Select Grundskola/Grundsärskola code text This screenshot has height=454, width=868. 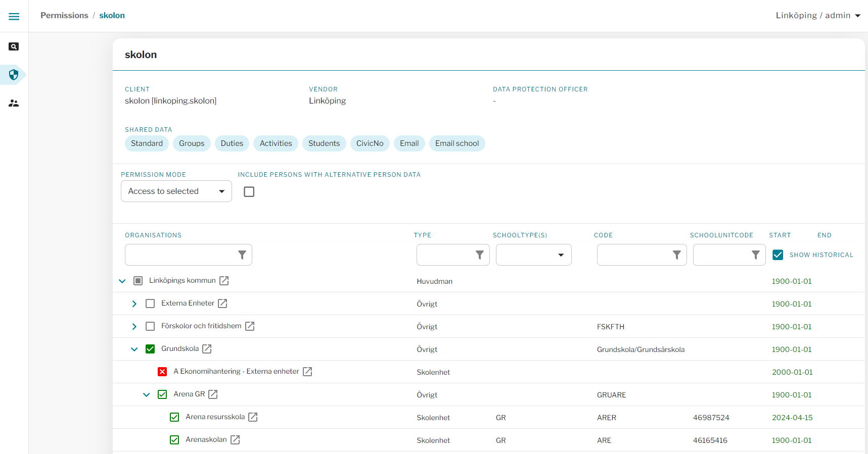[x=641, y=349]
